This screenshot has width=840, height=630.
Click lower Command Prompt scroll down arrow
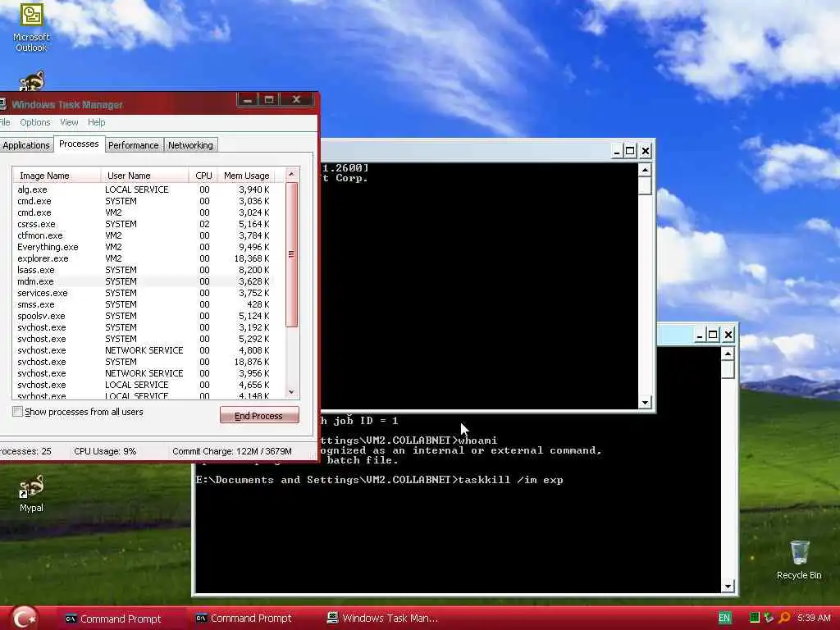click(728, 586)
